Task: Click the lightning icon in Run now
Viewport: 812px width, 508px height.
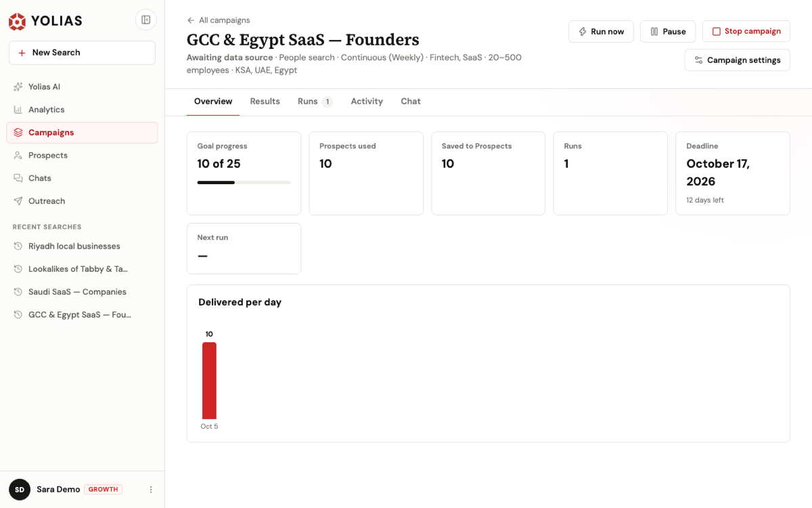Action: [x=583, y=32]
